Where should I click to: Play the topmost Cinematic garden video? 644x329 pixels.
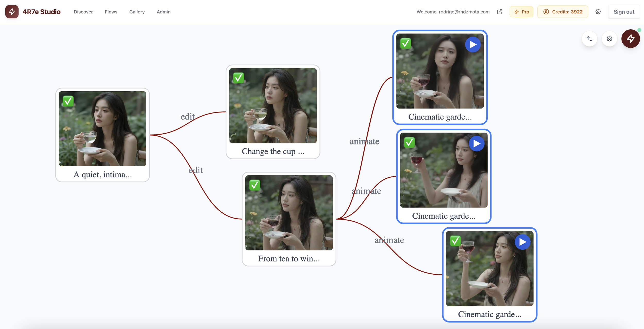473,45
